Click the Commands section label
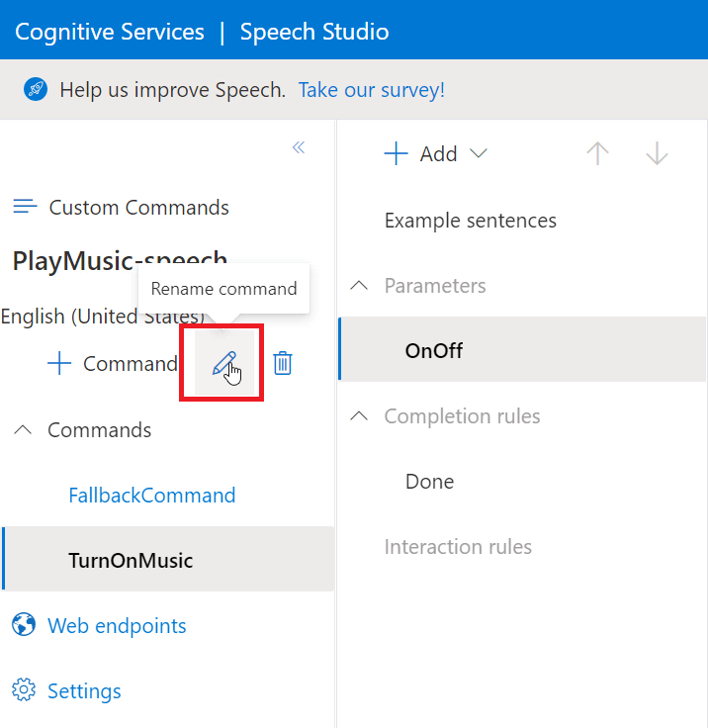This screenshot has width=708, height=728. [99, 430]
